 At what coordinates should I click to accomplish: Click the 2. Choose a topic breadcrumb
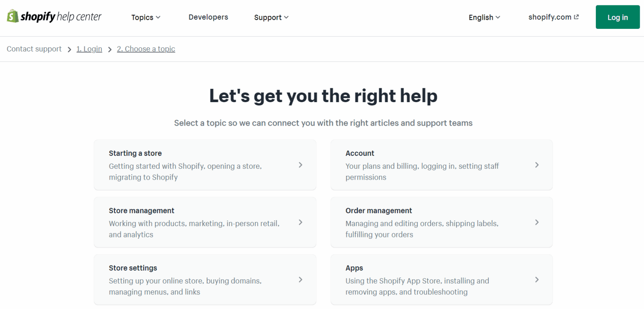[146, 49]
